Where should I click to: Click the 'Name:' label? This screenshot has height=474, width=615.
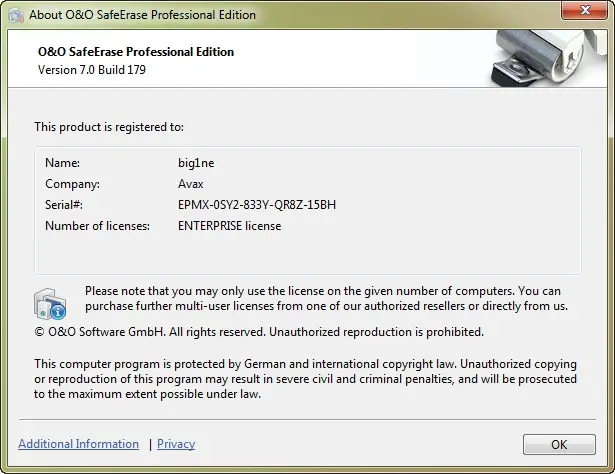pyautogui.click(x=62, y=163)
